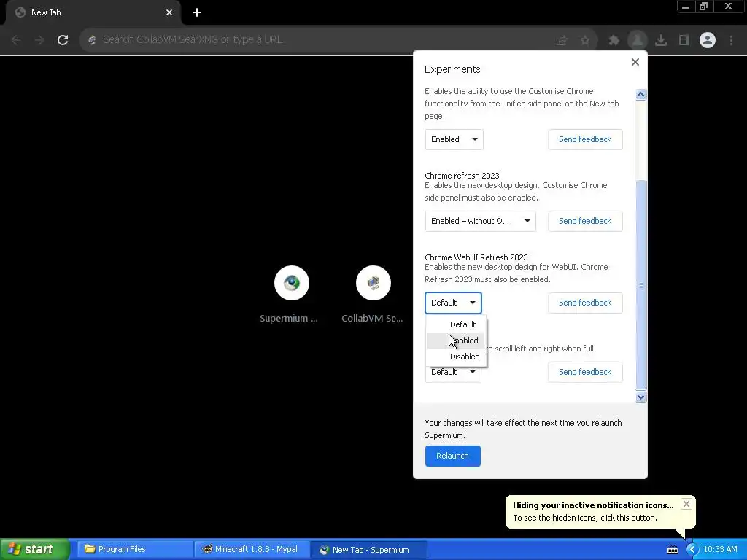Bookmark this tab with the star icon
This screenshot has height=560, width=747.
585,41
